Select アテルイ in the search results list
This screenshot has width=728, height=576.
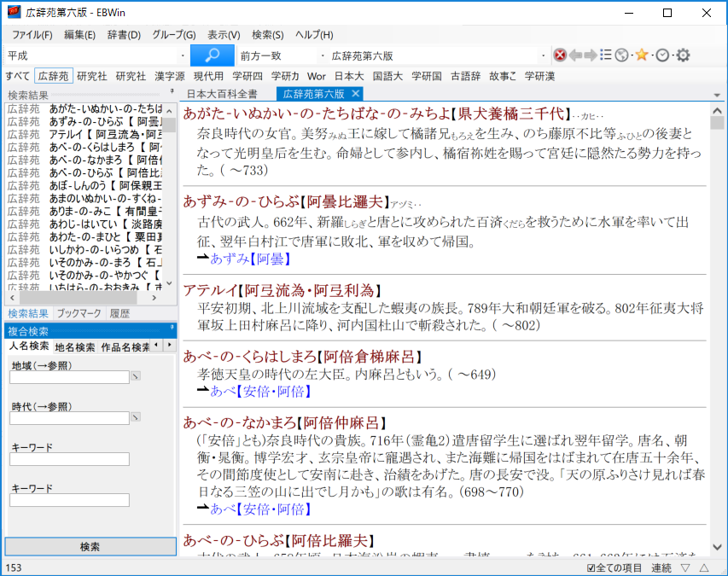[84, 135]
